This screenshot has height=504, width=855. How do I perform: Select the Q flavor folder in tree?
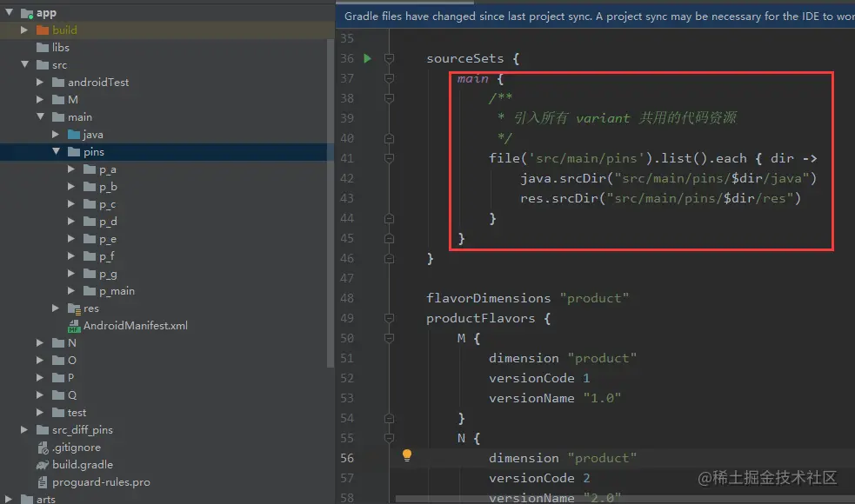(72, 395)
